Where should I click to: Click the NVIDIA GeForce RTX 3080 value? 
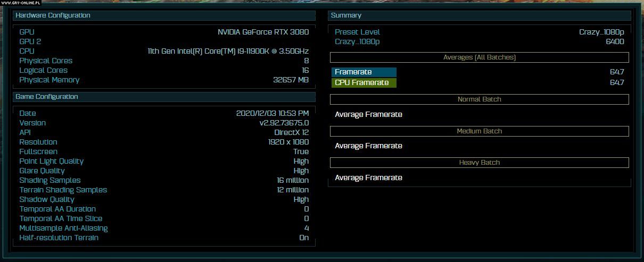tap(263, 32)
